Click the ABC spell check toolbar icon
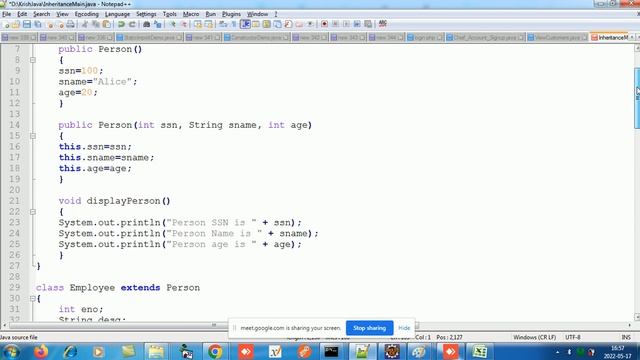 (382, 24)
